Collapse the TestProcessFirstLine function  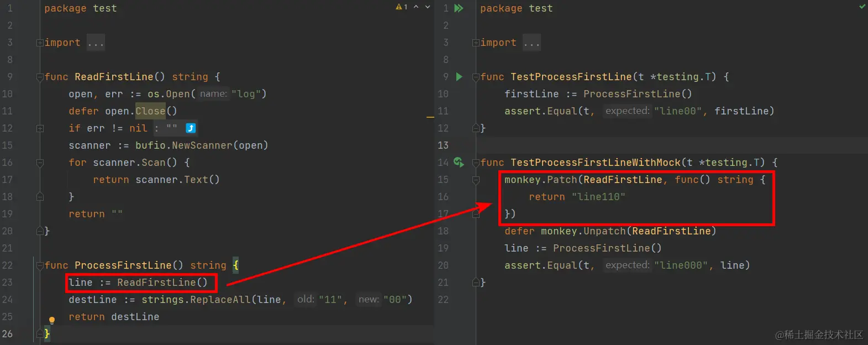(476, 77)
